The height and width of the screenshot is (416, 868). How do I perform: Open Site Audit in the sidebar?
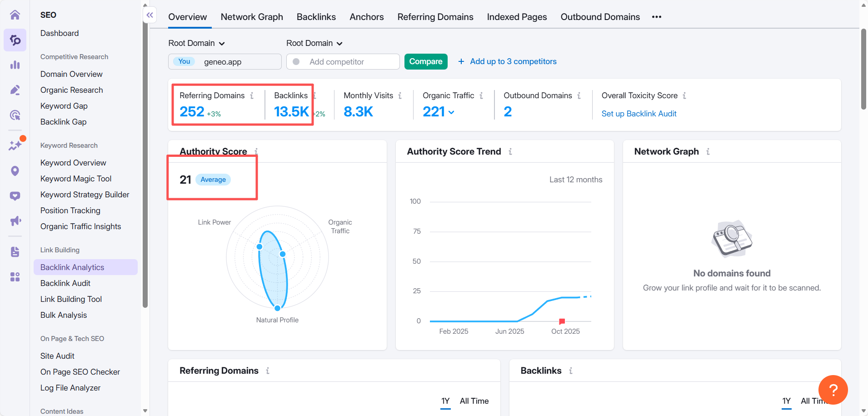[57, 356]
